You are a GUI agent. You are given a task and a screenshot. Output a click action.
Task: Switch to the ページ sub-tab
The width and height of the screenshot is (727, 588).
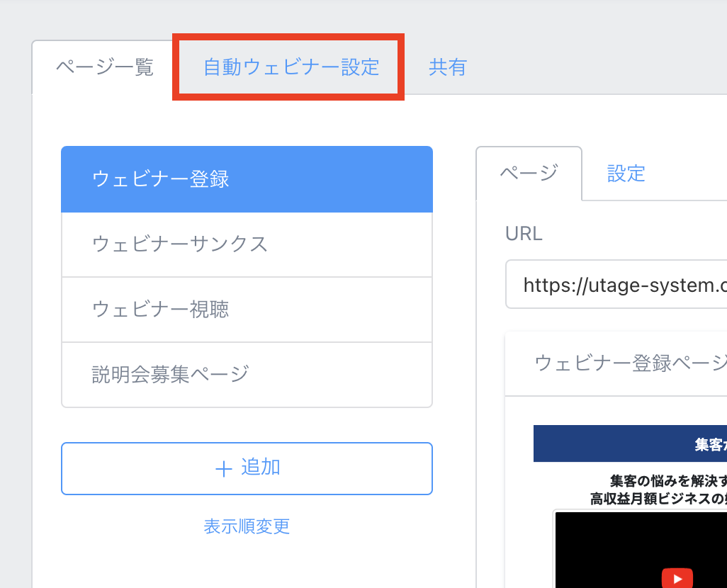(529, 174)
